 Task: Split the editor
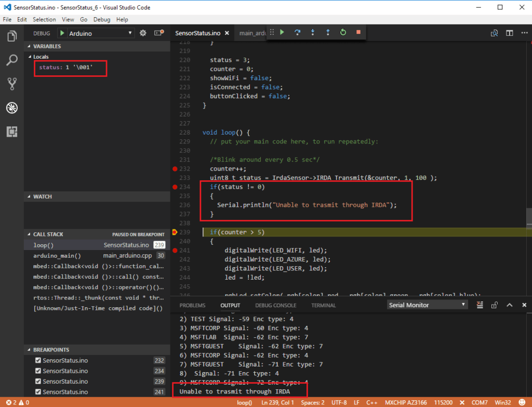point(509,33)
